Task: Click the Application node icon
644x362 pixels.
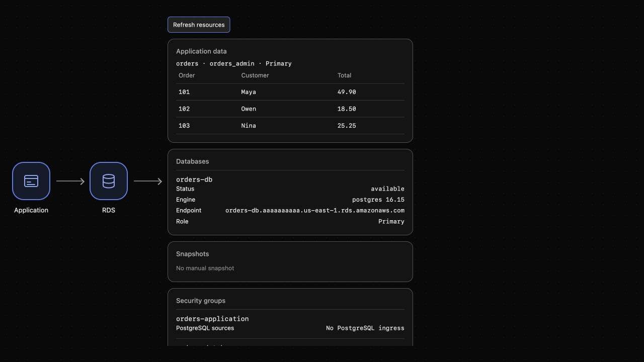Action: point(31,181)
